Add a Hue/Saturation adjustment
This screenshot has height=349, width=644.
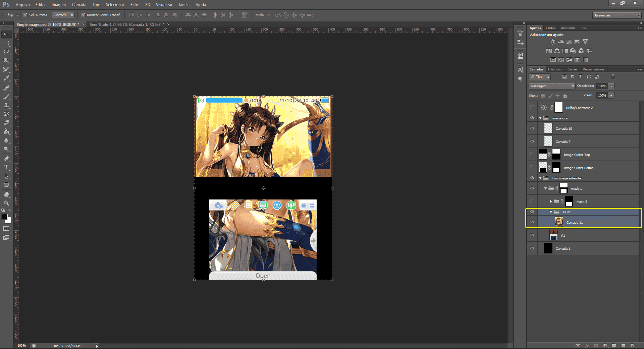pyautogui.click(x=549, y=51)
